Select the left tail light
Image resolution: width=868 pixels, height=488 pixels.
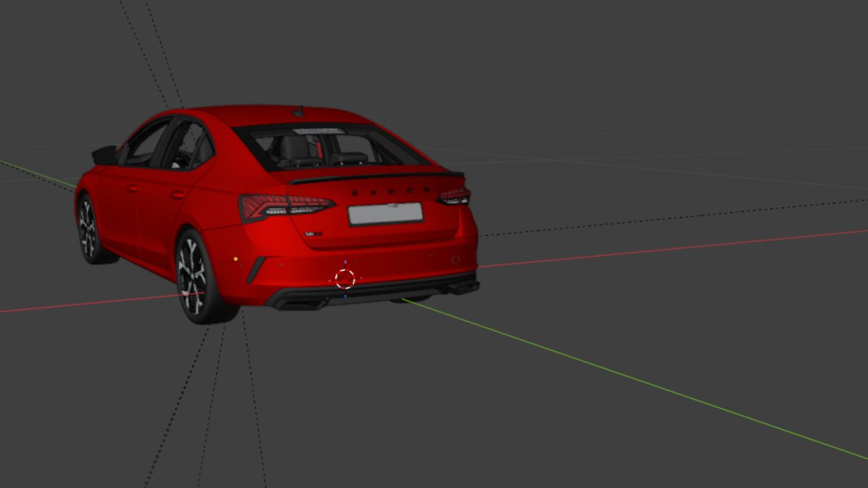285,207
